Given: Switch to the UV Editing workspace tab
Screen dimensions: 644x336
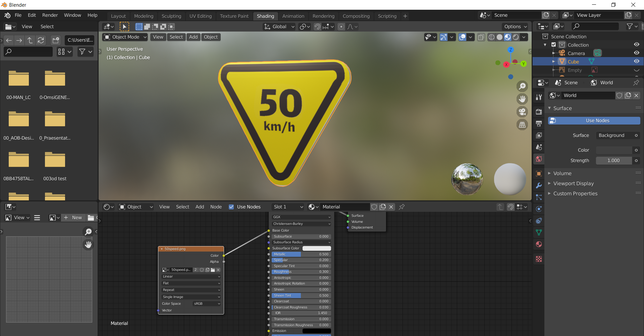Looking at the screenshot, I should 200,16.
